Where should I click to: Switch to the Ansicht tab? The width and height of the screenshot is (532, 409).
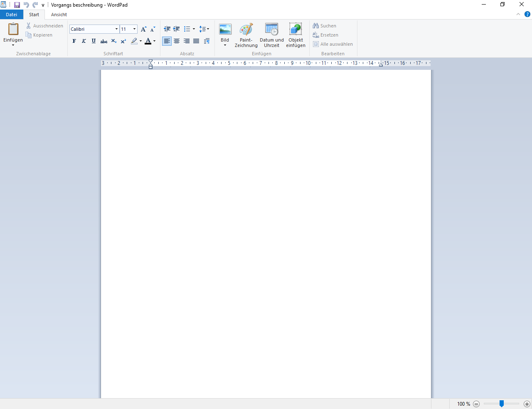tap(59, 15)
